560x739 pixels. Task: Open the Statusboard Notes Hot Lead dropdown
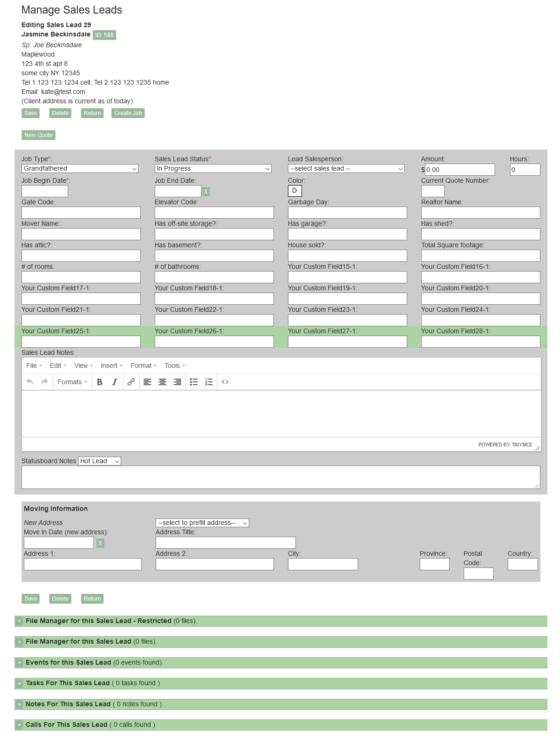[x=100, y=461]
